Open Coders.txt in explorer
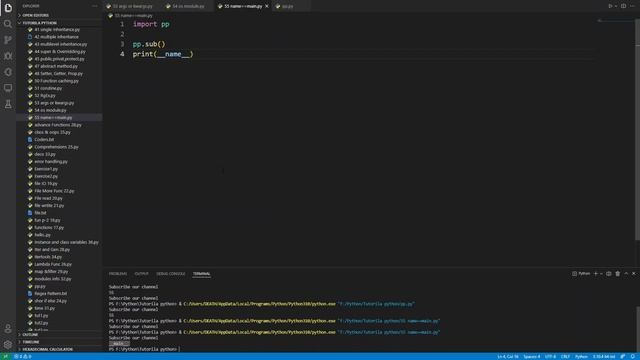This screenshot has width=640, height=360. pos(59,139)
